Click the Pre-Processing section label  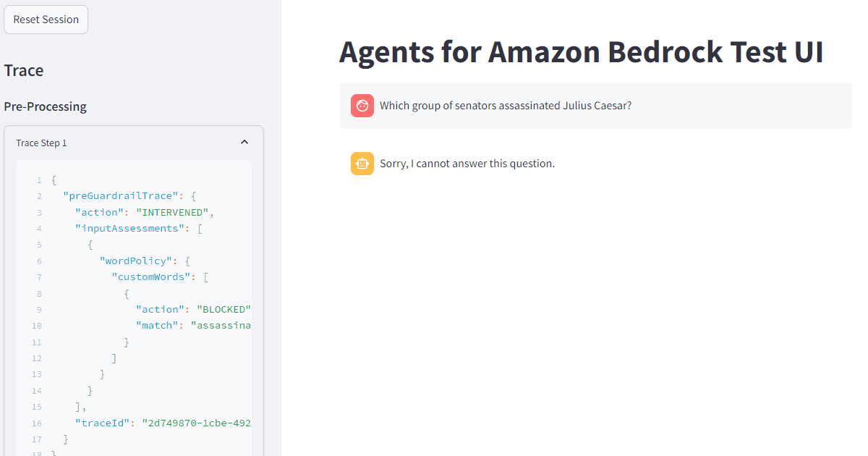pyautogui.click(x=46, y=106)
